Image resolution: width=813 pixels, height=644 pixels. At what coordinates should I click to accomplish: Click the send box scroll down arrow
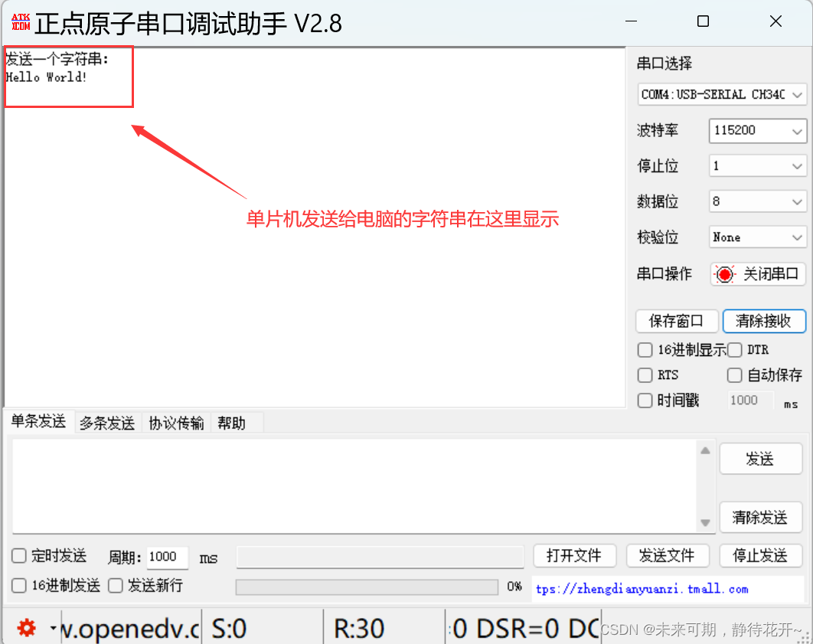[705, 522]
